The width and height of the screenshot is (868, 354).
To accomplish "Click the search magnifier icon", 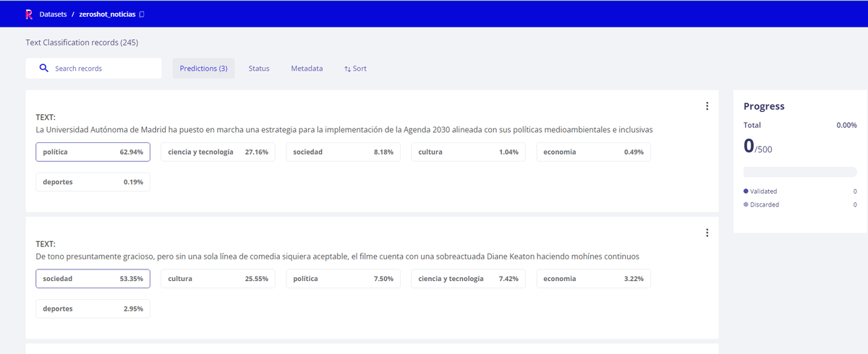I will coord(43,68).
